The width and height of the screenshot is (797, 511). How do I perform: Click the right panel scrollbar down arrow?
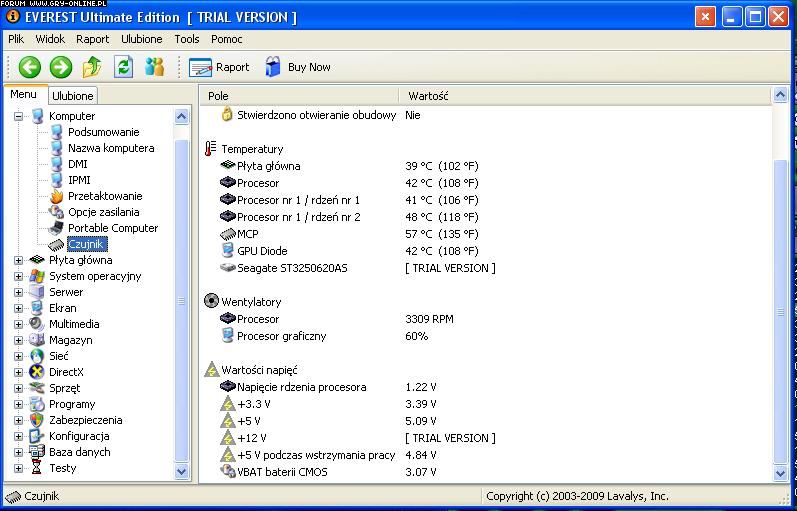coord(781,473)
